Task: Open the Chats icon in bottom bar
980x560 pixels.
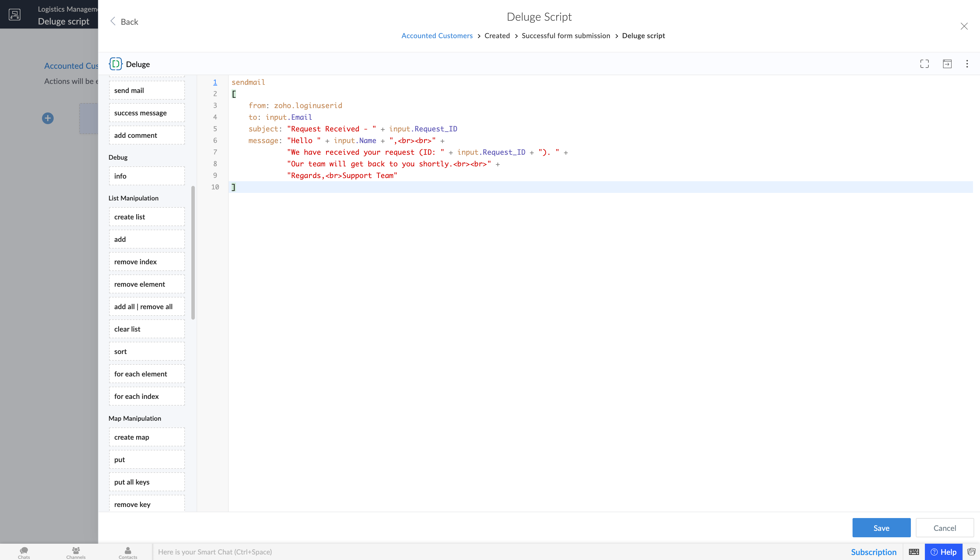Action: [24, 552]
